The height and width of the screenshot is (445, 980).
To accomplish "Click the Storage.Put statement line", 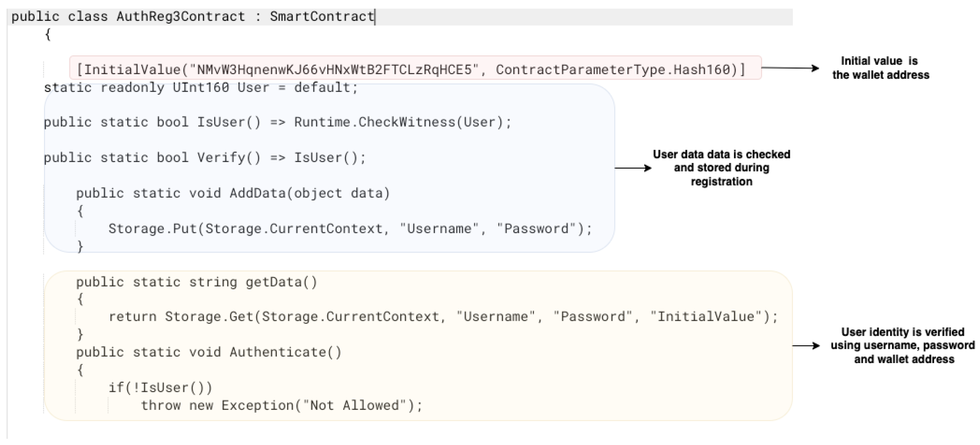I will click(x=350, y=229).
